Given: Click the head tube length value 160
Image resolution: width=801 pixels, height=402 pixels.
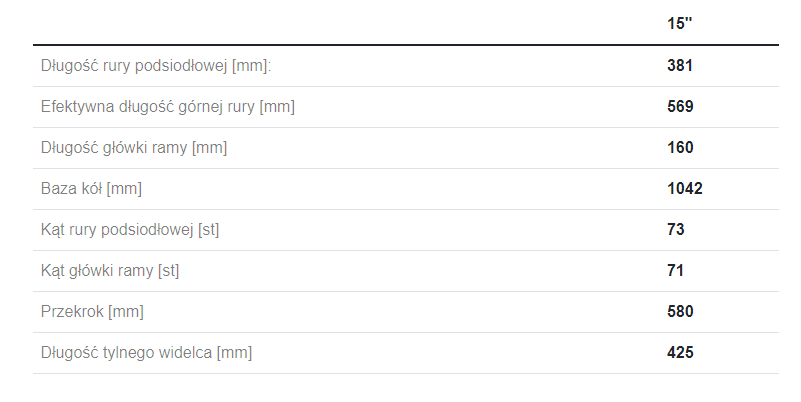Looking at the screenshot, I should pyautogui.click(x=680, y=148).
